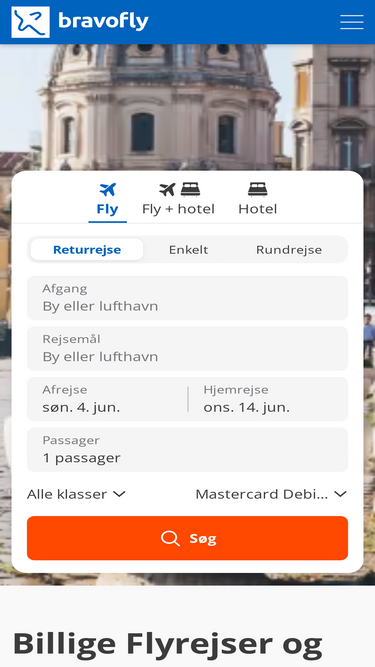Click the Rejsemål destination input field
The image size is (375, 667).
tap(188, 348)
